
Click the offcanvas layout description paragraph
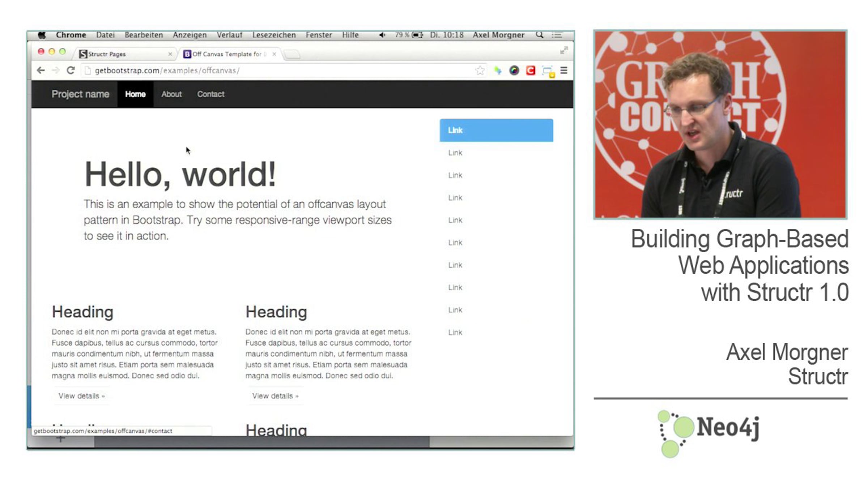coord(238,220)
